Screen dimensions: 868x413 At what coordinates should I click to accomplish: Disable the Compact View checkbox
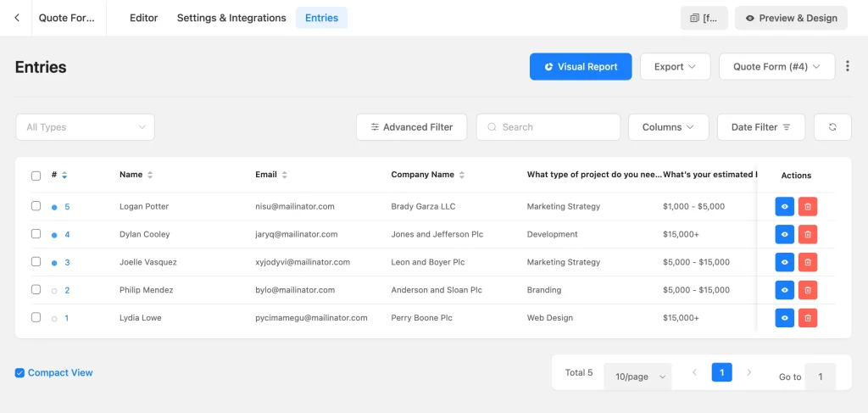[x=19, y=372]
